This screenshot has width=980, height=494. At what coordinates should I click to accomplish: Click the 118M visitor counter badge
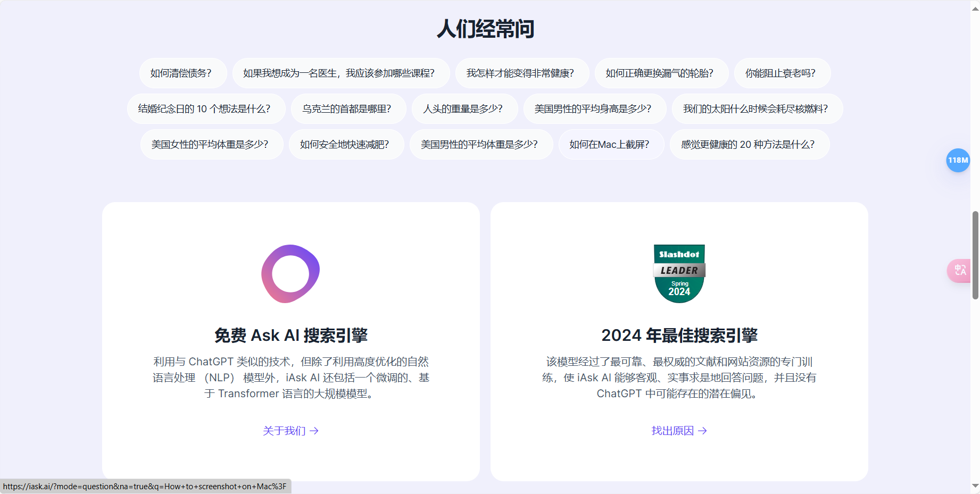pyautogui.click(x=958, y=160)
